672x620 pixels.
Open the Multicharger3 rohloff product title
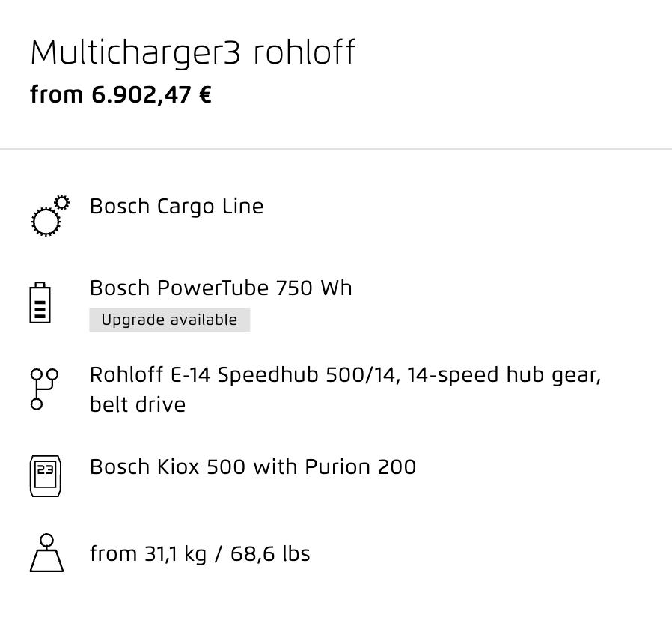click(193, 52)
